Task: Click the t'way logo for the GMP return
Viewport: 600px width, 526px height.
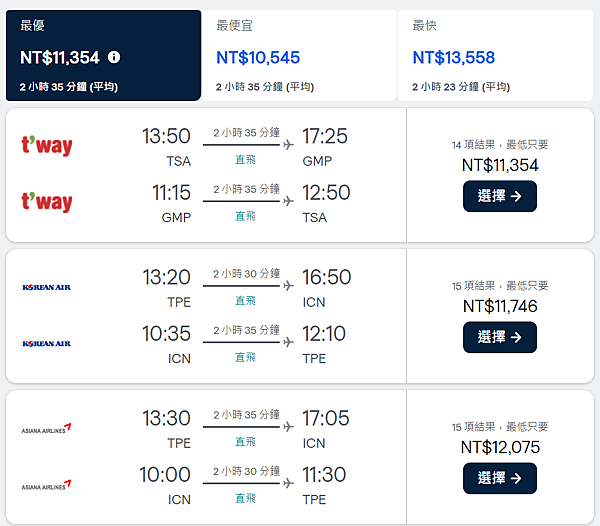Action: coord(47,202)
